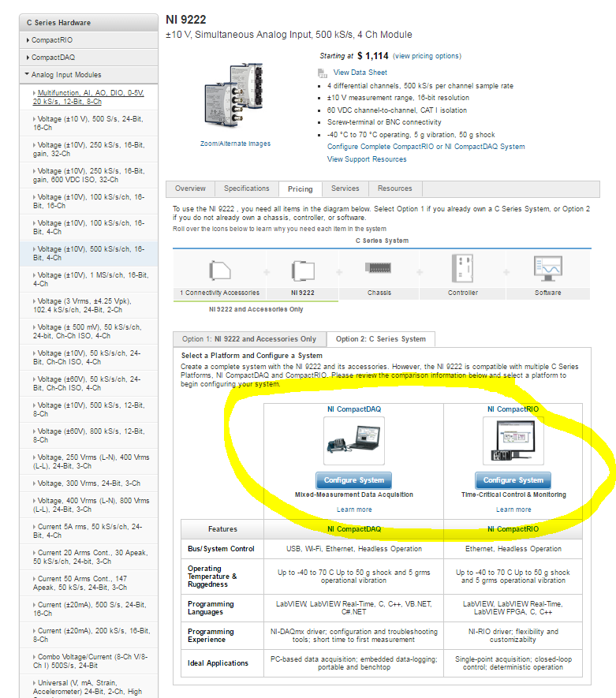Select Combo Voltage/Current 500S/s entry

pyautogui.click(x=88, y=662)
